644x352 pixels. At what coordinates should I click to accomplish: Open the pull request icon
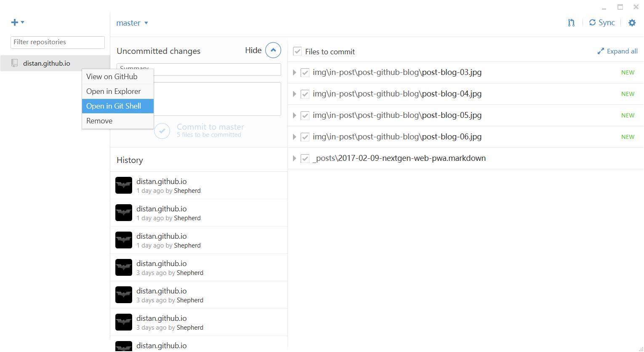pos(571,23)
